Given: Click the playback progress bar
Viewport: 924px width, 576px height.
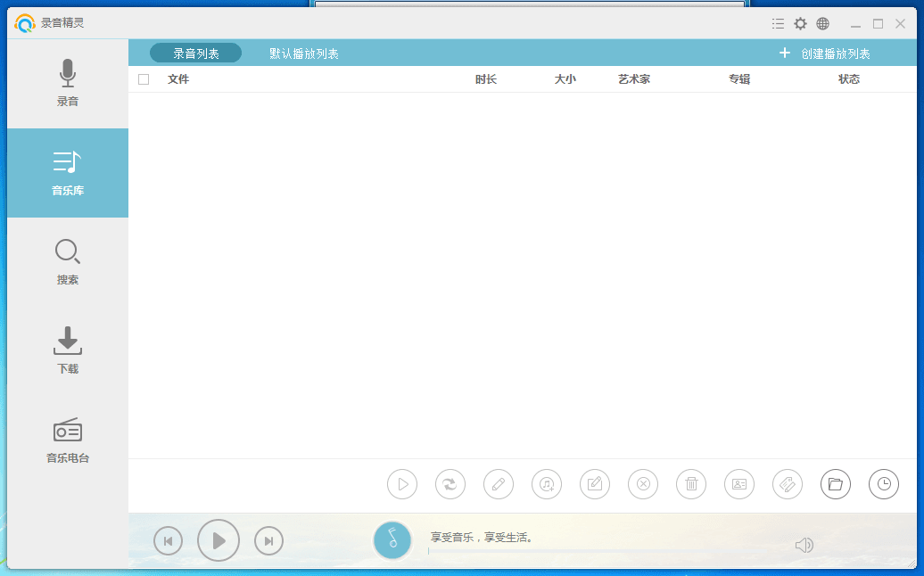Looking at the screenshot, I should point(601,551).
